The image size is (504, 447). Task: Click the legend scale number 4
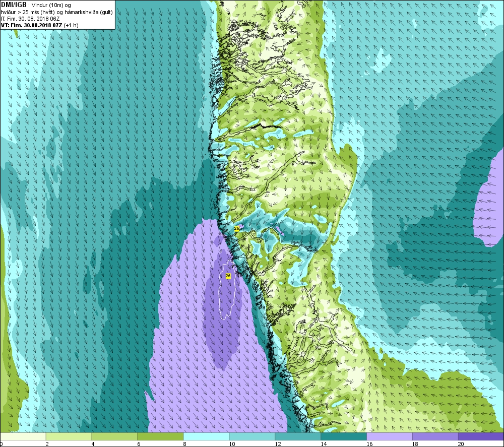click(93, 444)
